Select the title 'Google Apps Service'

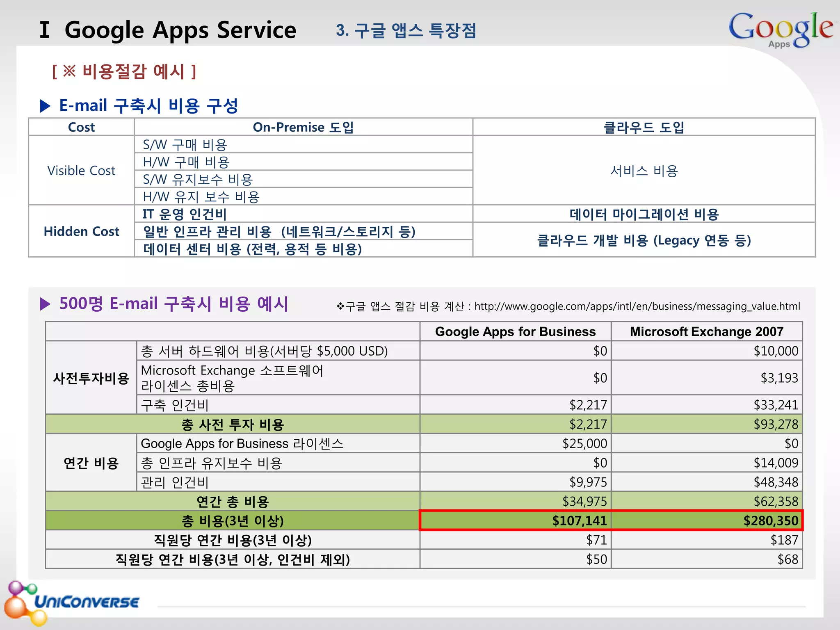(180, 30)
